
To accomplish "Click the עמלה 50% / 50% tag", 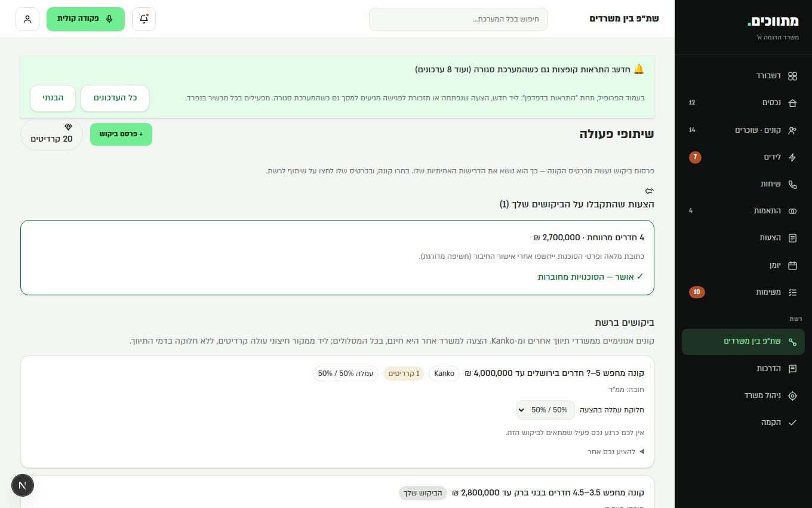I will point(346,374).
